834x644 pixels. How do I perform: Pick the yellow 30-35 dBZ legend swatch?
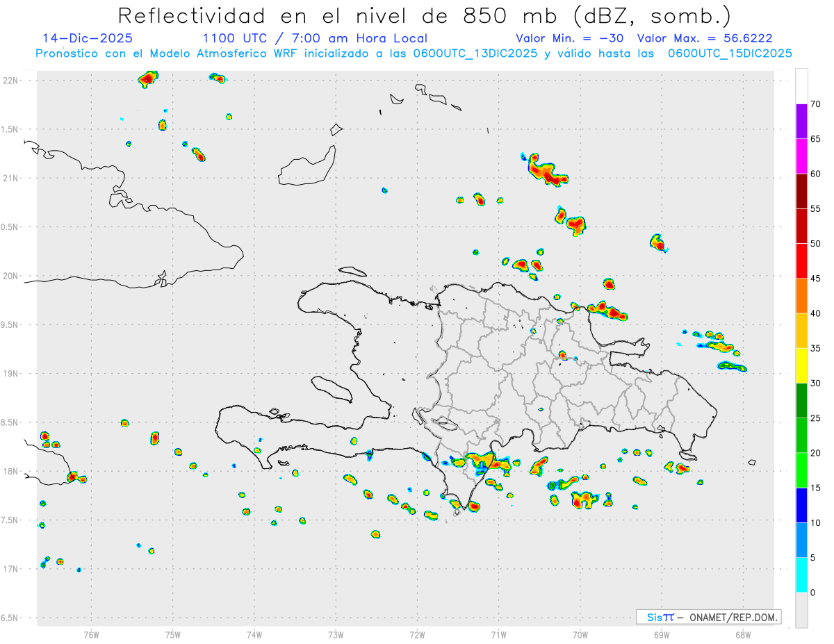tap(801, 365)
